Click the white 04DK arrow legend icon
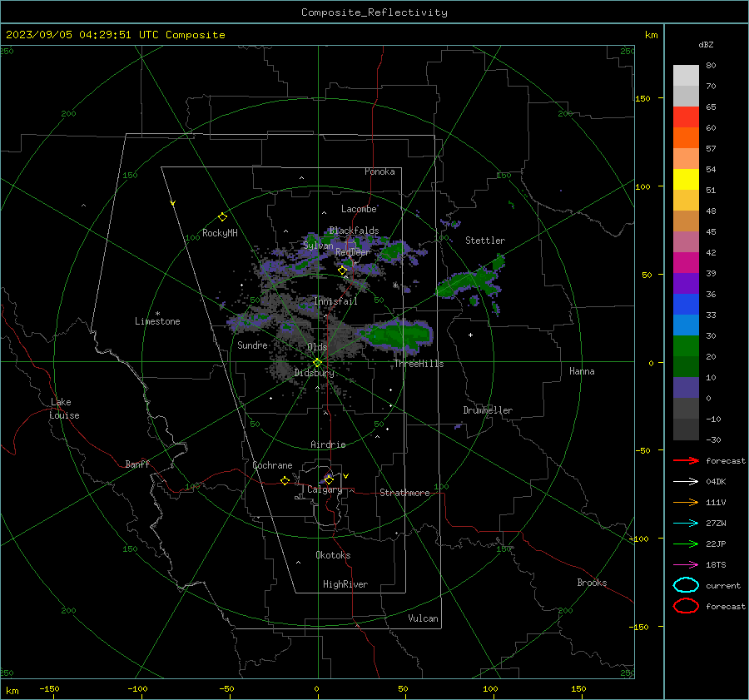This screenshot has width=749, height=700. 686,482
